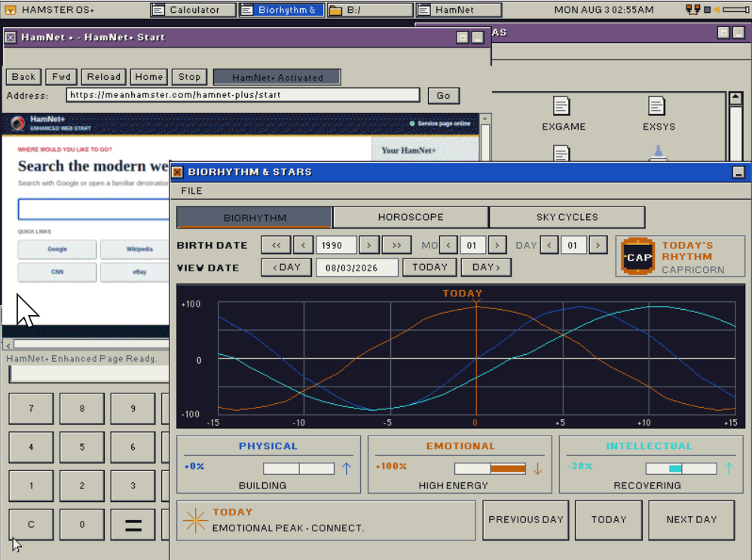Advance view date with DAY > button

pyautogui.click(x=486, y=268)
